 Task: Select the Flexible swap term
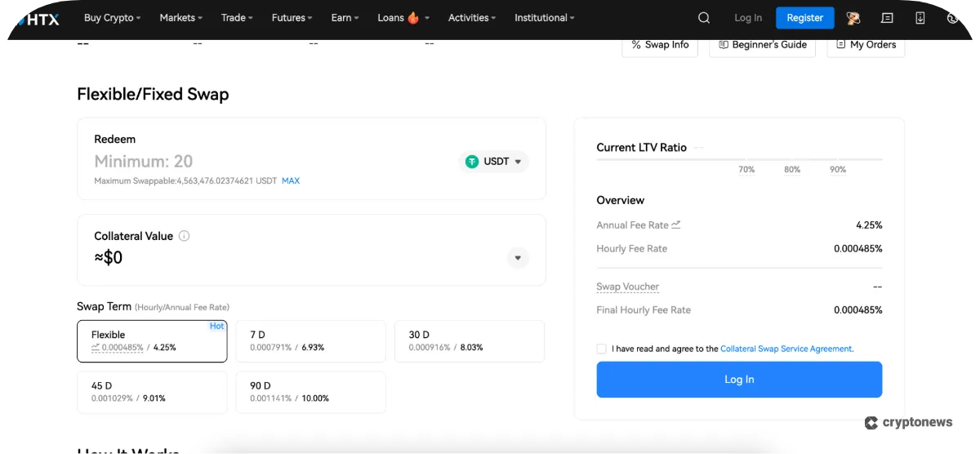pos(152,340)
